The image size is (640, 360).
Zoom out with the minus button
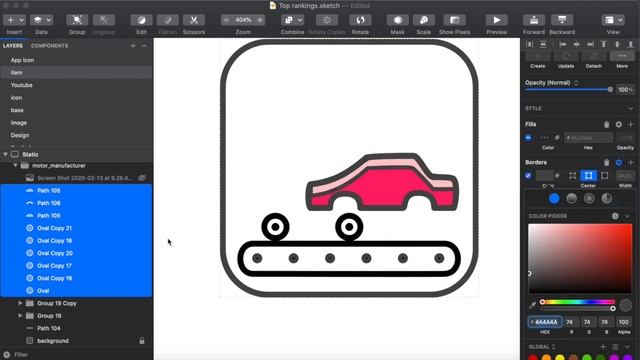pyautogui.click(x=227, y=20)
